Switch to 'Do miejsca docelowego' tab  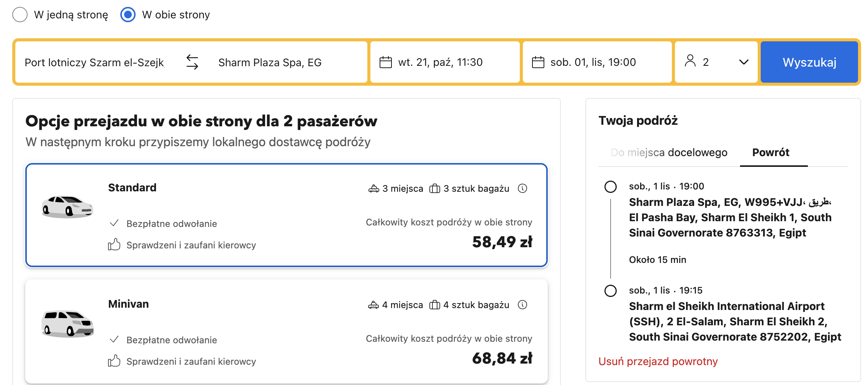point(669,153)
